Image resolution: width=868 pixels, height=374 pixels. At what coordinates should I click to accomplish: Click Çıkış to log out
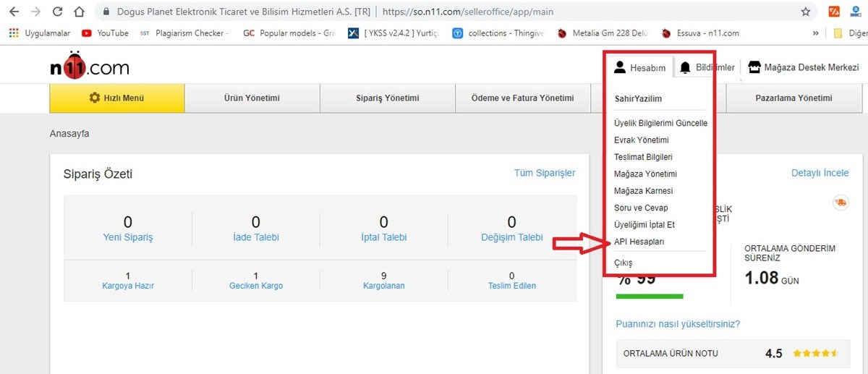[x=623, y=263]
